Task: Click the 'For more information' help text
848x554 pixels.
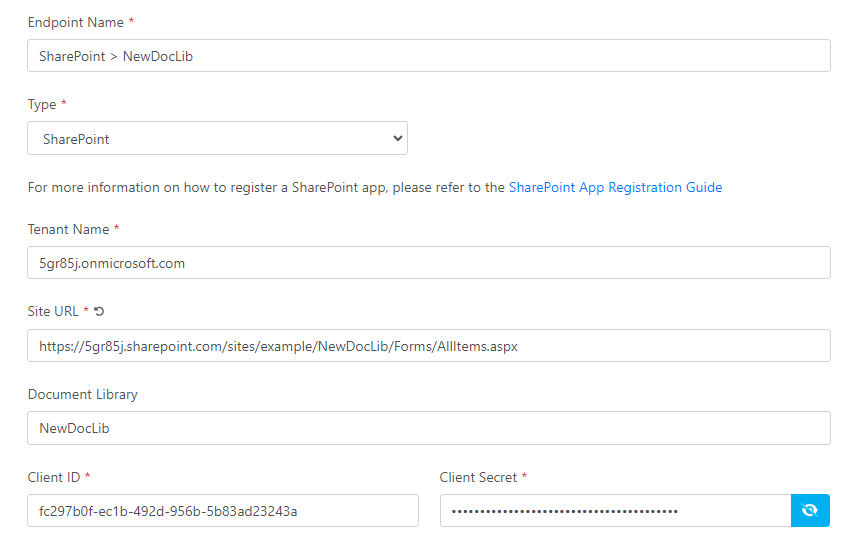Action: tap(266, 187)
